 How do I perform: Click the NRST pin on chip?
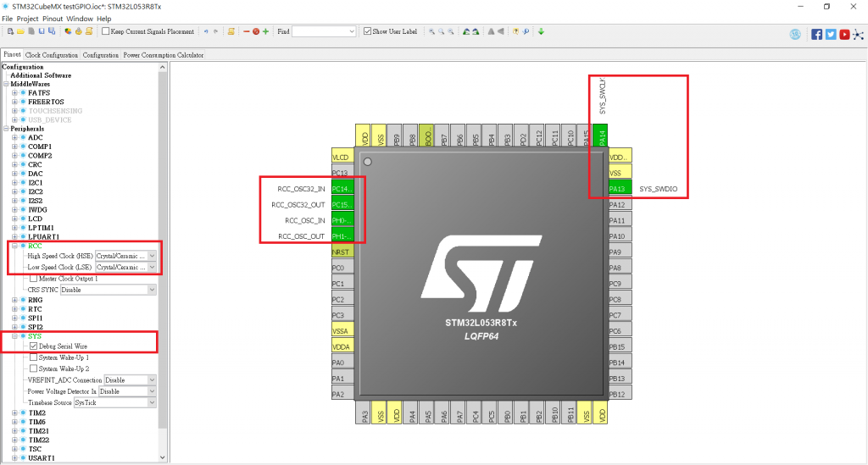342,252
